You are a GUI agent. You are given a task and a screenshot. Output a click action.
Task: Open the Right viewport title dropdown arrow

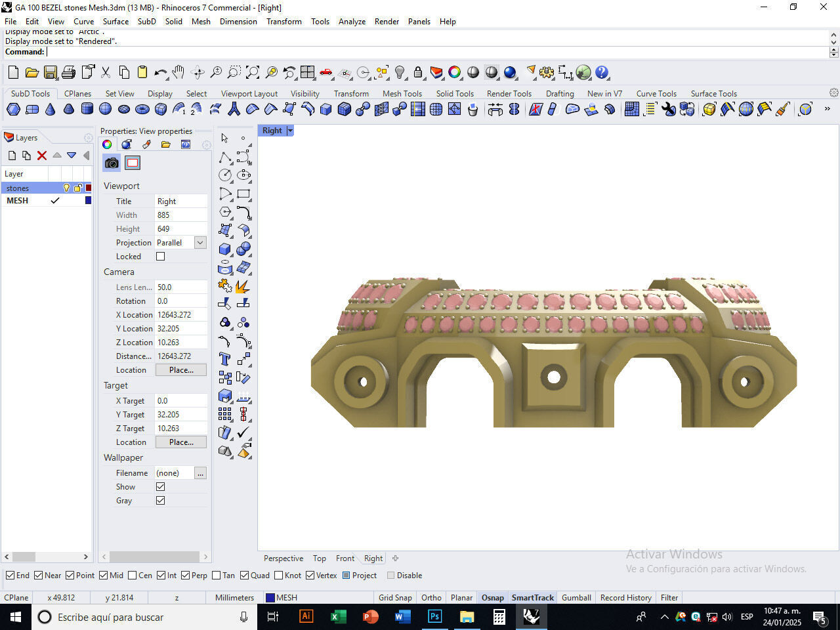(x=290, y=131)
